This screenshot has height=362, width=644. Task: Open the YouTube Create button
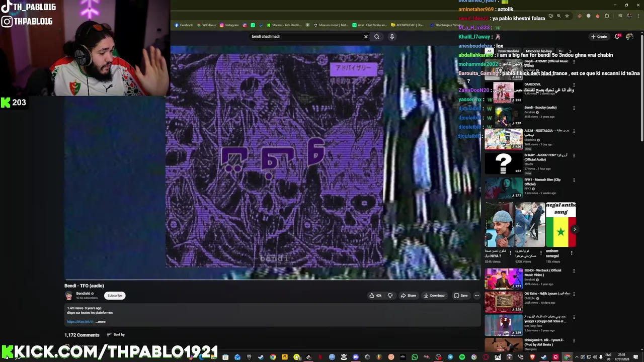click(x=599, y=37)
